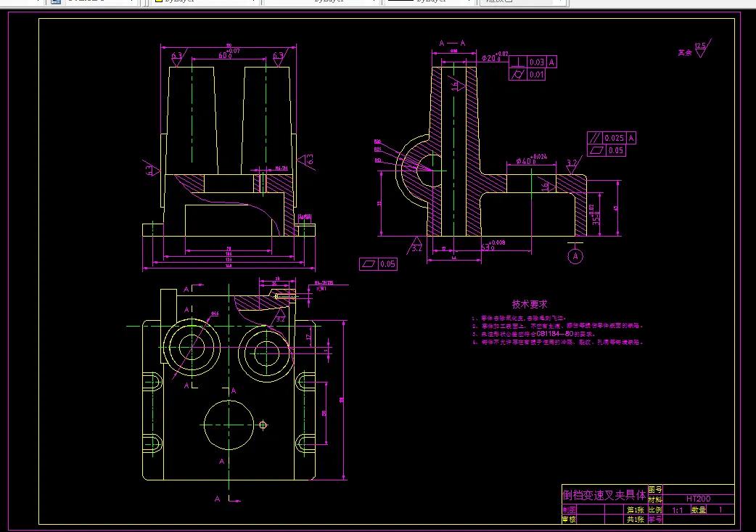Select the 0.01 cylindricity tolerance frame
Screen dimensions: 756x532
(x=527, y=74)
